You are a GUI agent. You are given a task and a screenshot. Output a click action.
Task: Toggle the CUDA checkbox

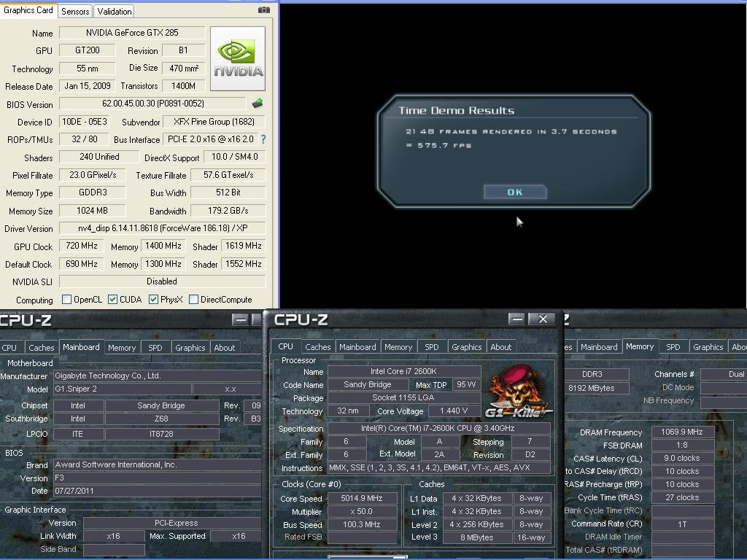pos(112,300)
